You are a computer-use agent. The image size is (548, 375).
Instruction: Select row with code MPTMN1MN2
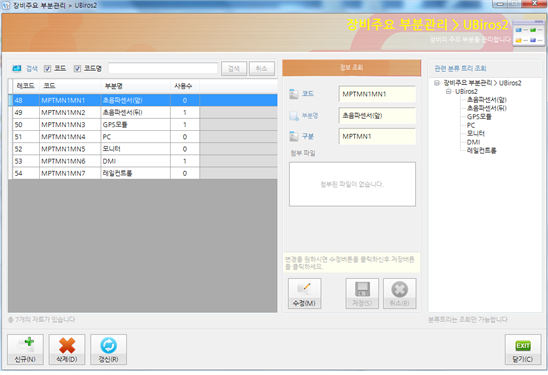(143, 113)
